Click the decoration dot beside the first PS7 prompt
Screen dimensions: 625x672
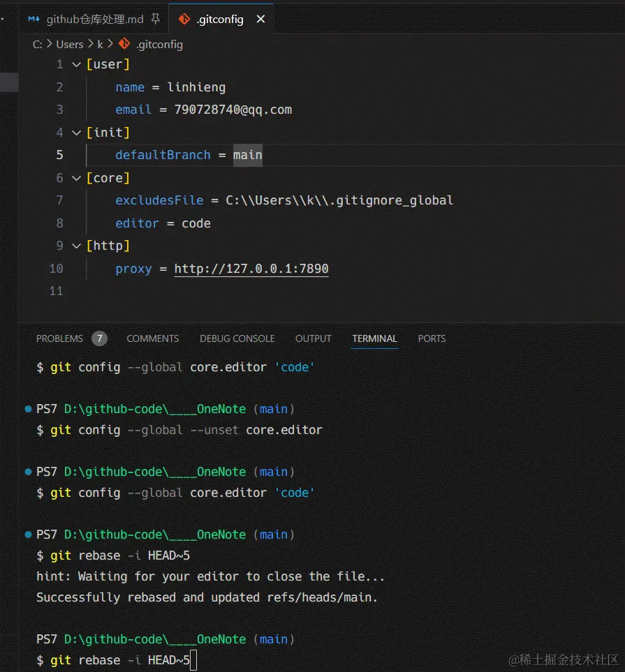point(28,408)
